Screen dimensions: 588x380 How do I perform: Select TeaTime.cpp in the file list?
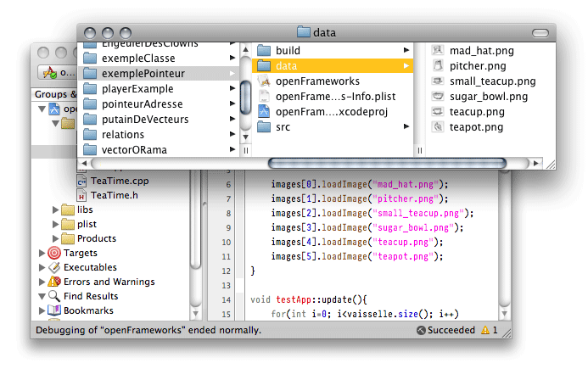[119, 181]
